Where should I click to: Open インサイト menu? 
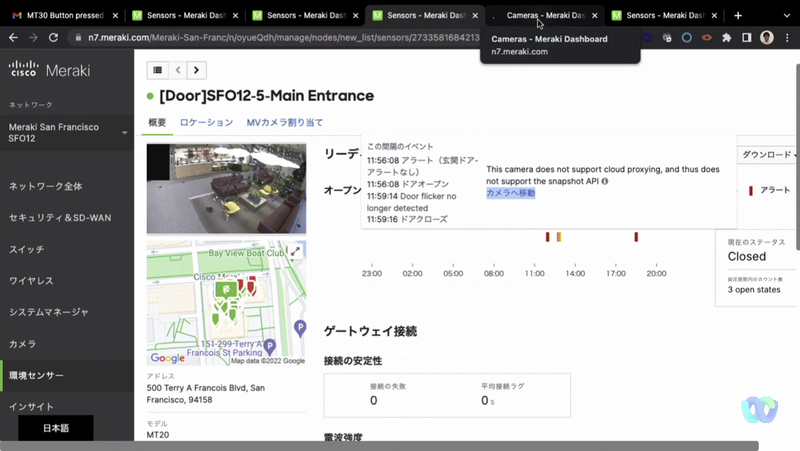pyautogui.click(x=31, y=407)
